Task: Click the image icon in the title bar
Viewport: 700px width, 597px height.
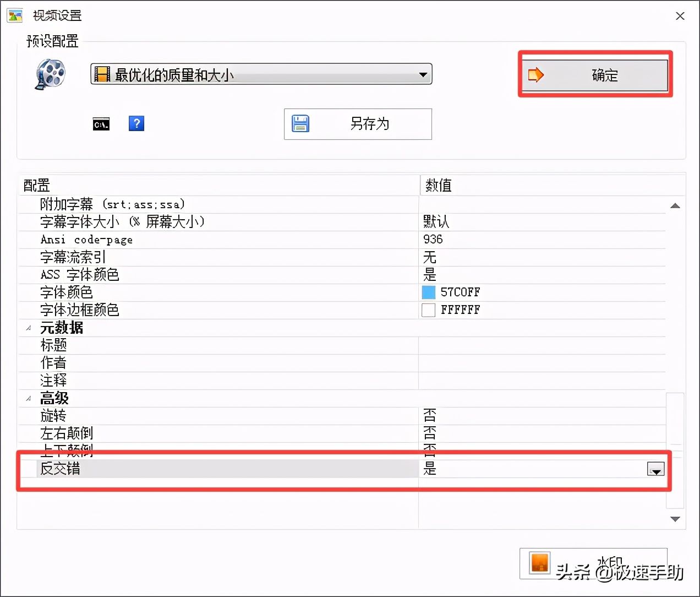Action: (14, 15)
